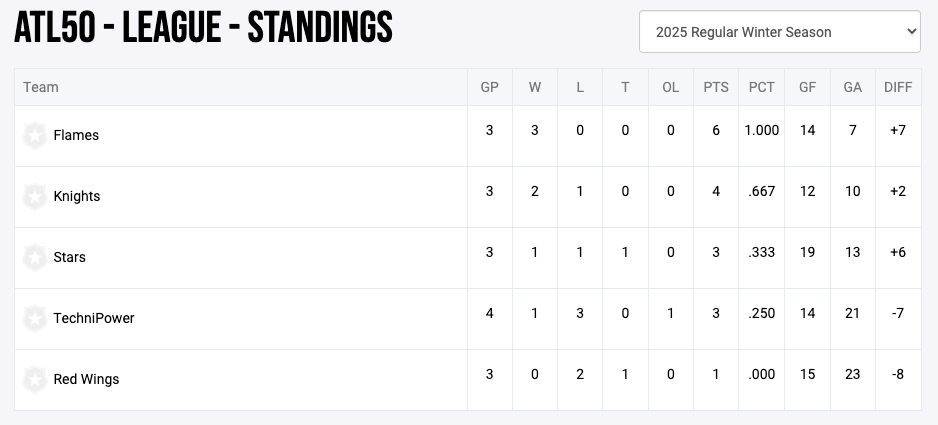The width and height of the screenshot is (938, 425).
Task: Open the Stars team page link
Action: click(x=70, y=258)
